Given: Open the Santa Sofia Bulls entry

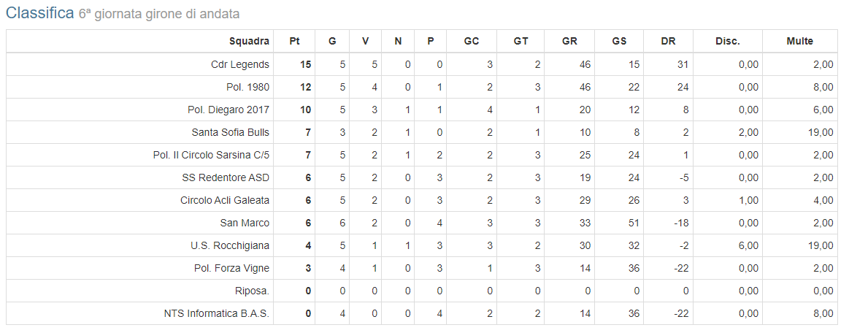Looking at the screenshot, I should click(230, 132).
